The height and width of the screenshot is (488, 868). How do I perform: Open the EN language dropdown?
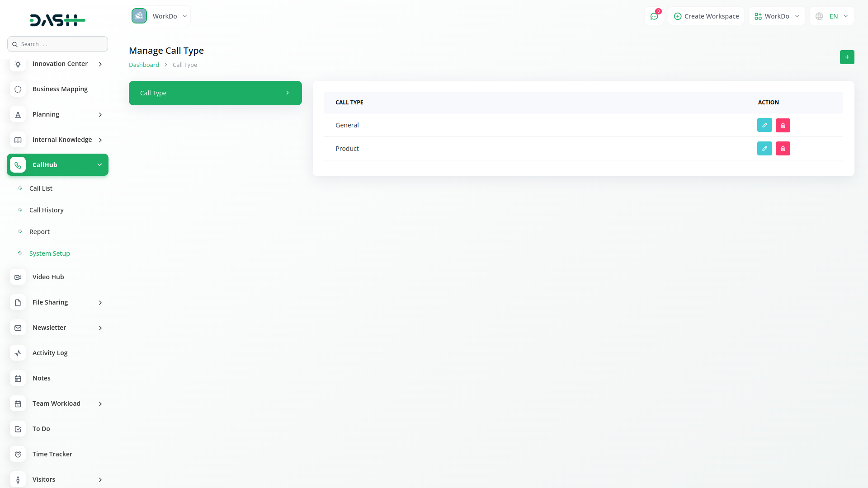832,16
